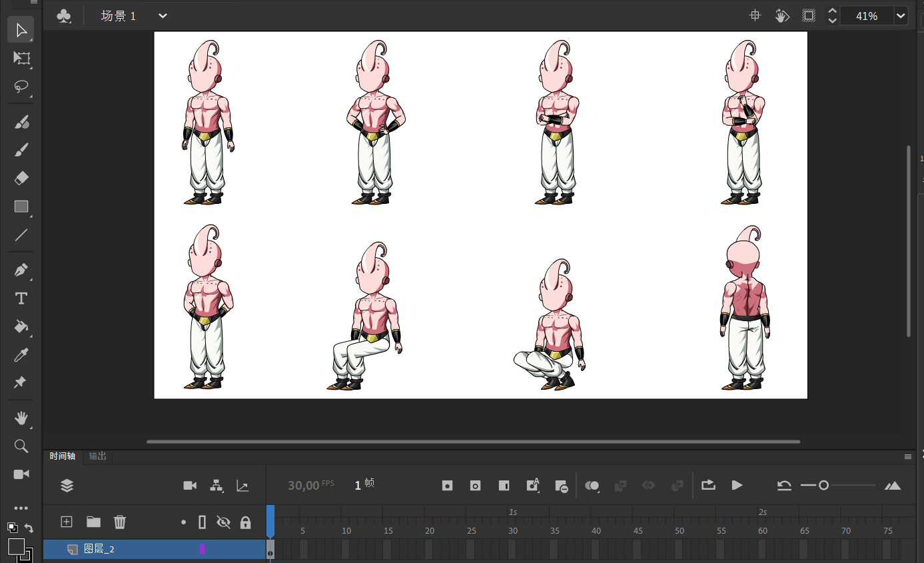
Task: Insert a keyframe from timeline toolbar
Action: click(447, 486)
